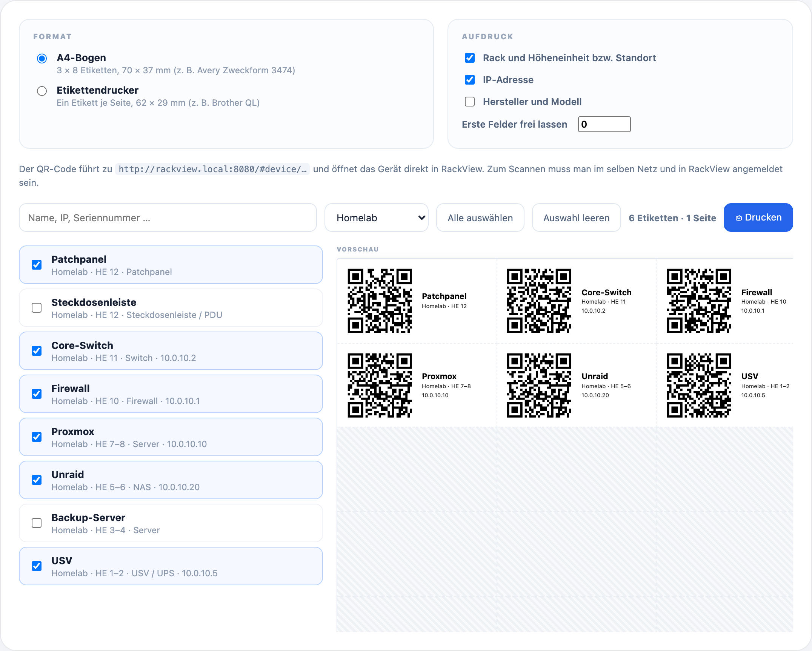Image resolution: width=812 pixels, height=651 pixels.
Task: Uncheck the Firewall device checkbox
Action: tap(37, 394)
